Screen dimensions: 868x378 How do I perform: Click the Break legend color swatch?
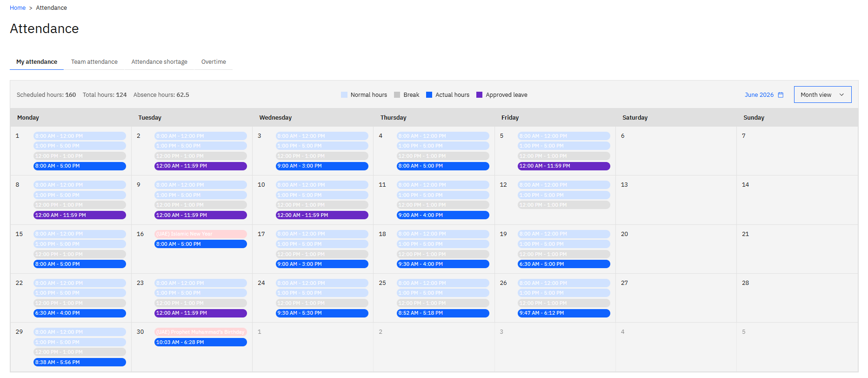coord(397,95)
